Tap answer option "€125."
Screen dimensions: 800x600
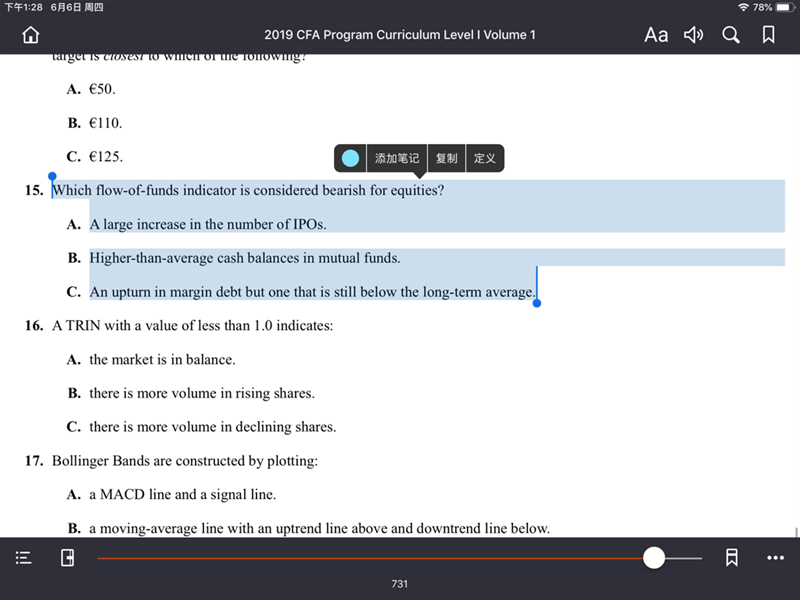pos(106,157)
